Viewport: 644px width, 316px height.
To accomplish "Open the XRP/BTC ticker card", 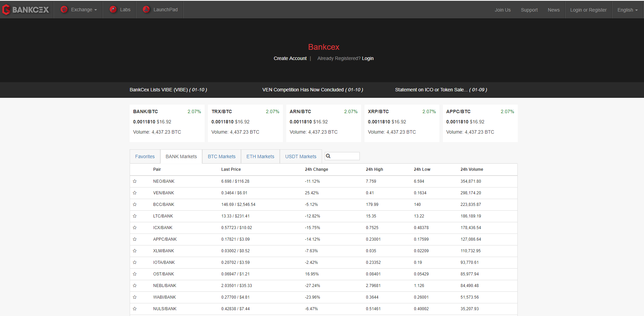I will pos(402,123).
